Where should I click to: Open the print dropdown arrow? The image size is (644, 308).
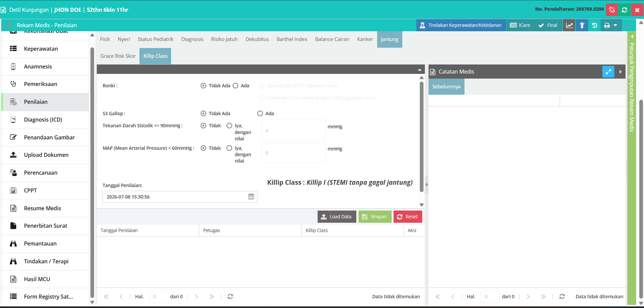615,25
